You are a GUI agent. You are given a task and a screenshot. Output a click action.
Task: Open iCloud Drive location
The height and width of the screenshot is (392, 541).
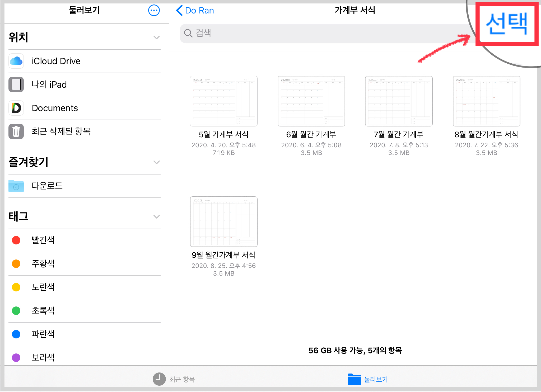[56, 61]
